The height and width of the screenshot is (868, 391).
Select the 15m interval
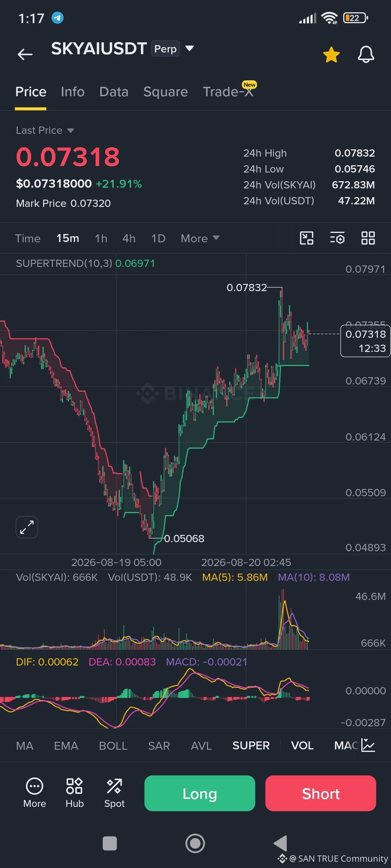click(x=68, y=238)
